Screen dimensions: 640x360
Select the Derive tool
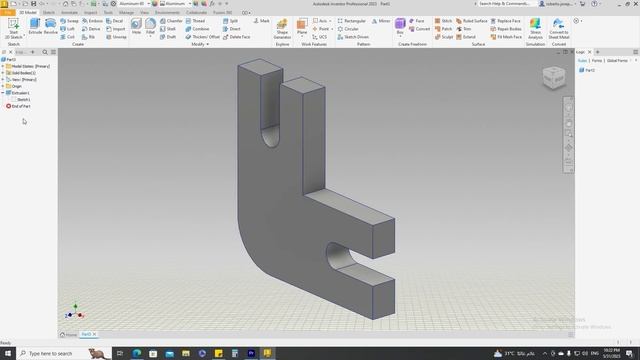pyautogui.click(x=91, y=29)
